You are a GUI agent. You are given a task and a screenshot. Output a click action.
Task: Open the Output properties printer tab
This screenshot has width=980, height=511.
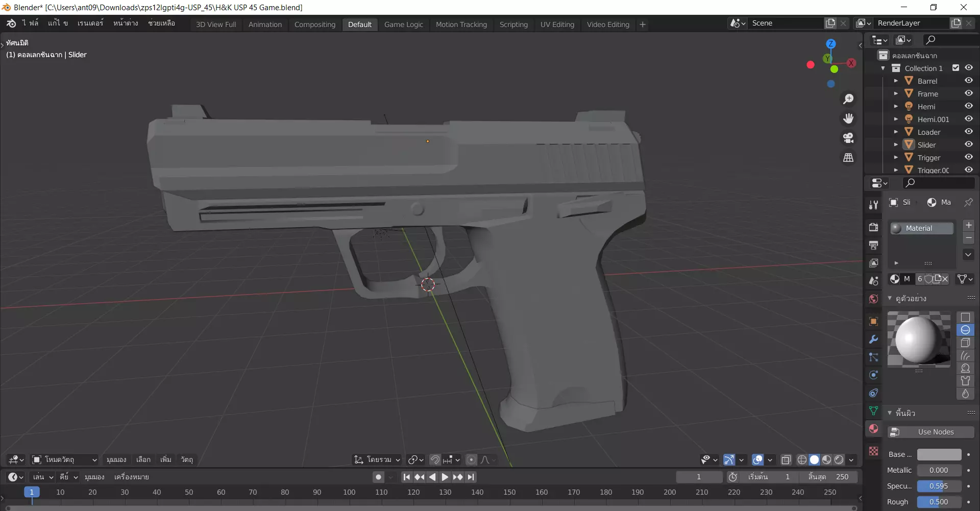click(873, 245)
